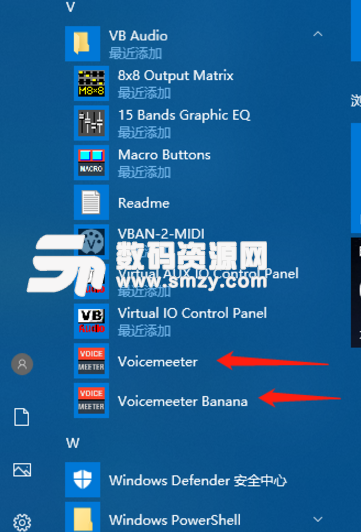Click the Windows PowerShell label
The height and width of the screenshot is (532, 361).
click(x=175, y=520)
